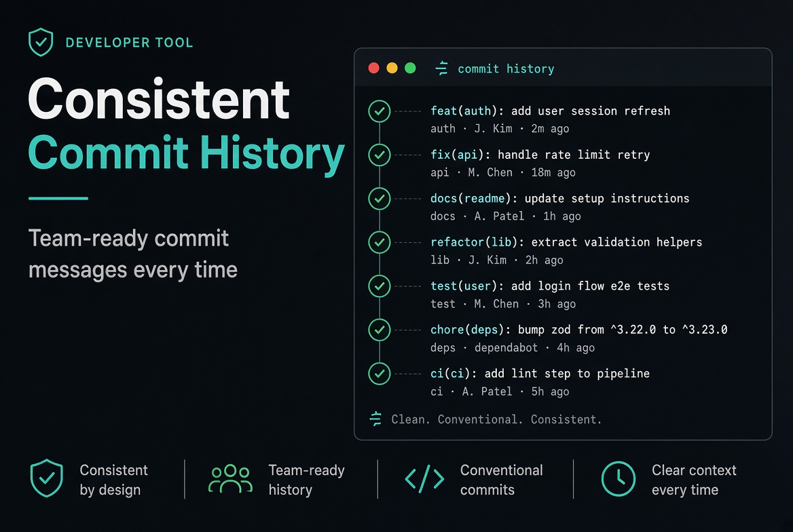Viewport: 793px width, 532px height.
Task: Click metadata 'deps · dependabot · 4h ago'
Action: point(513,348)
